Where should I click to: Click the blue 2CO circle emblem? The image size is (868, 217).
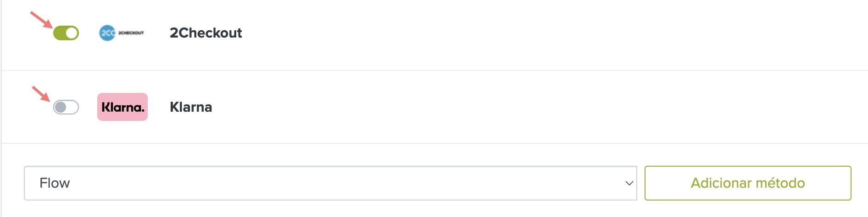pos(107,33)
